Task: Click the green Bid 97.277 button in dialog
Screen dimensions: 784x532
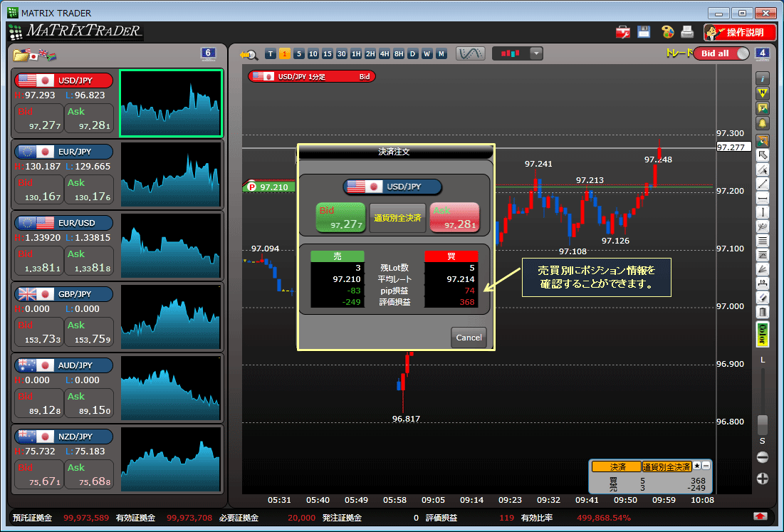Action: [x=341, y=217]
